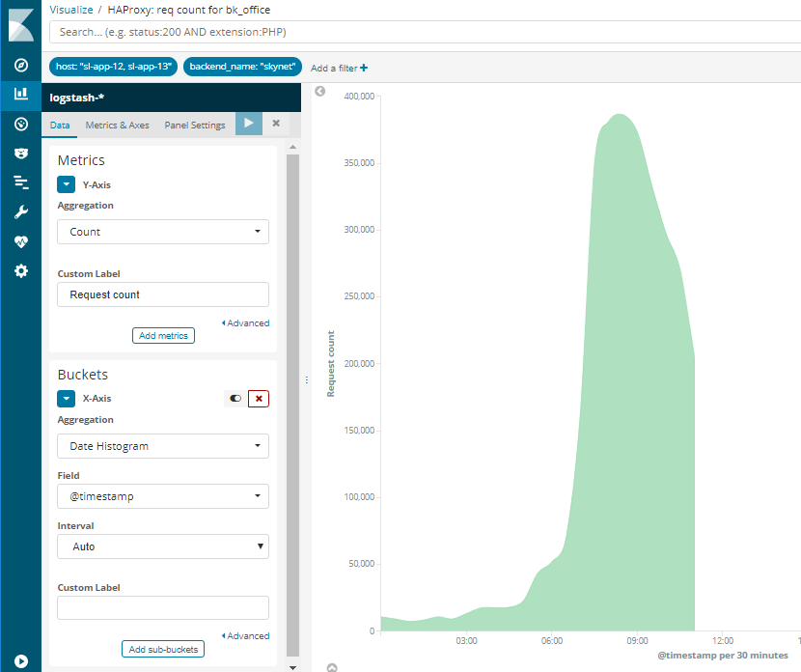Click the Add sub-buckets button
801x672 pixels.
coord(163,650)
